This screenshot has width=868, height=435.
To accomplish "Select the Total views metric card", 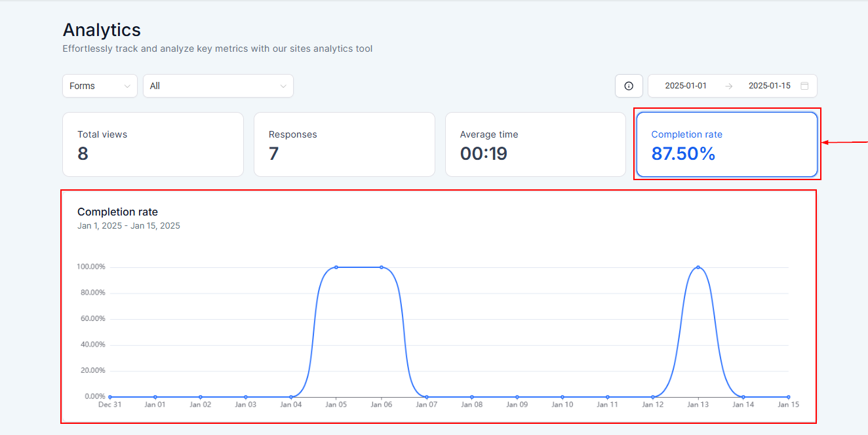I will (153, 144).
